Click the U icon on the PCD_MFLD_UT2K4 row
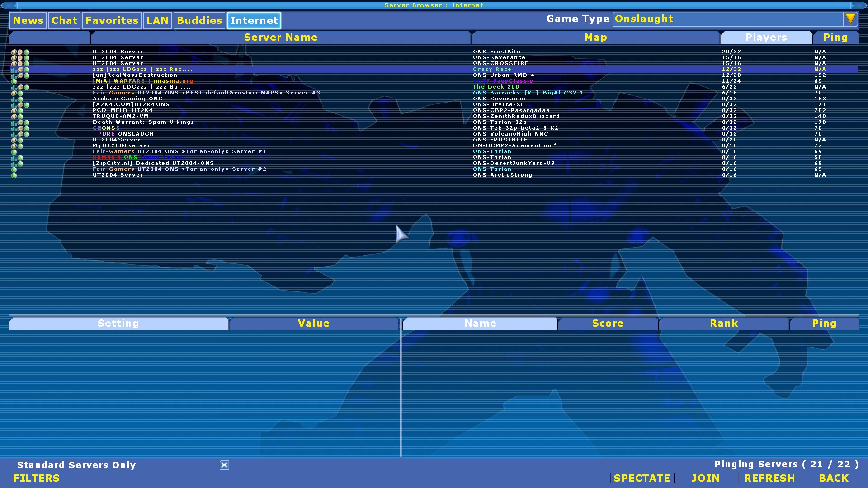868x488 pixels. [14, 111]
